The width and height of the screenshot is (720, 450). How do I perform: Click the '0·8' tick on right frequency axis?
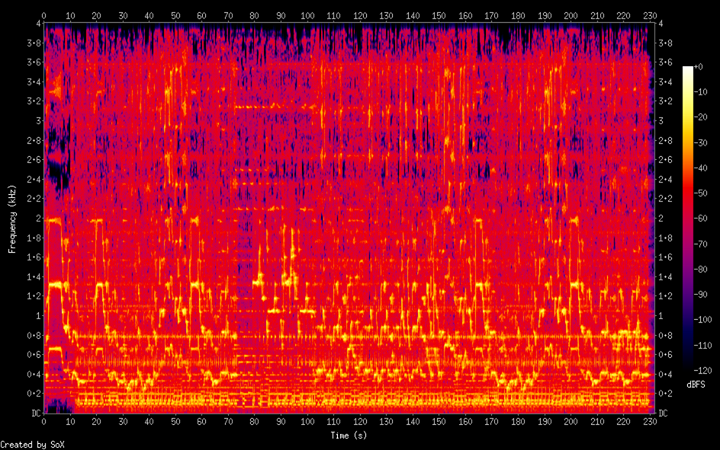pos(665,335)
